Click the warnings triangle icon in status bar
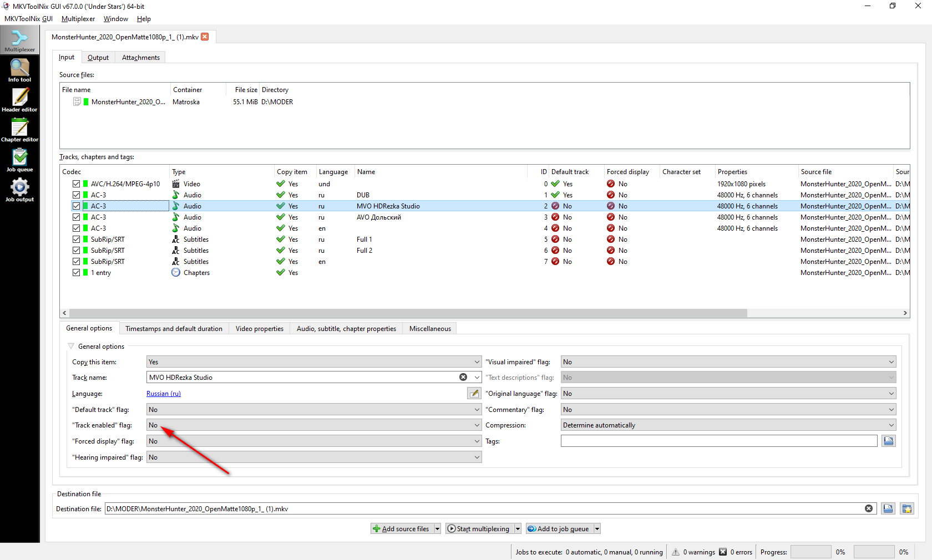The width and height of the screenshot is (932, 560). [676, 552]
